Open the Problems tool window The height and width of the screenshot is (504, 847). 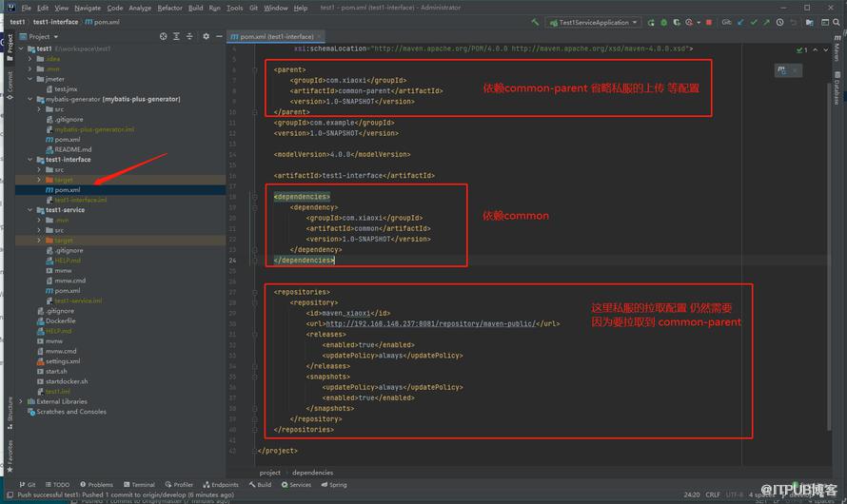click(x=97, y=485)
